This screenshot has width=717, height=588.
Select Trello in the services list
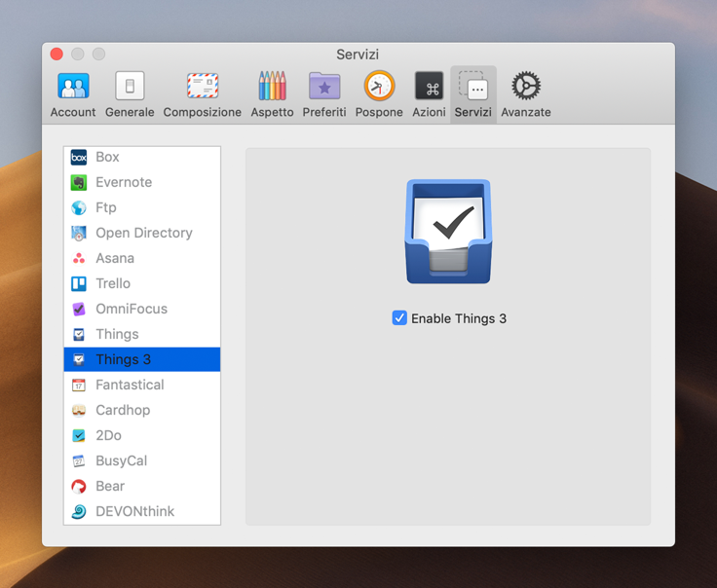click(142, 283)
